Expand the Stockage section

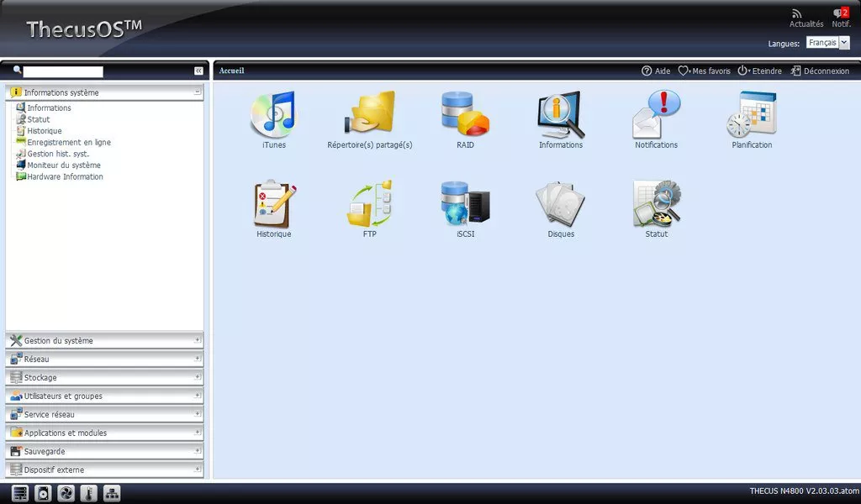tap(104, 378)
